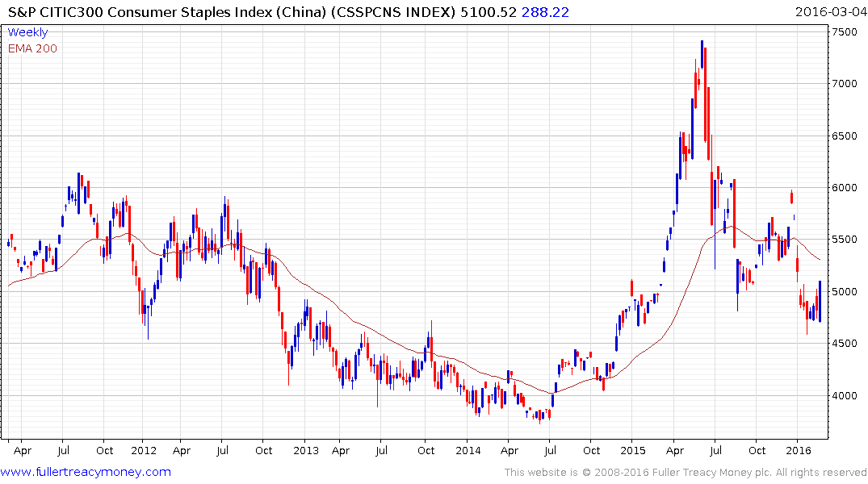Select the 'EMA 200' legend label
The image size is (868, 484).
(32, 48)
